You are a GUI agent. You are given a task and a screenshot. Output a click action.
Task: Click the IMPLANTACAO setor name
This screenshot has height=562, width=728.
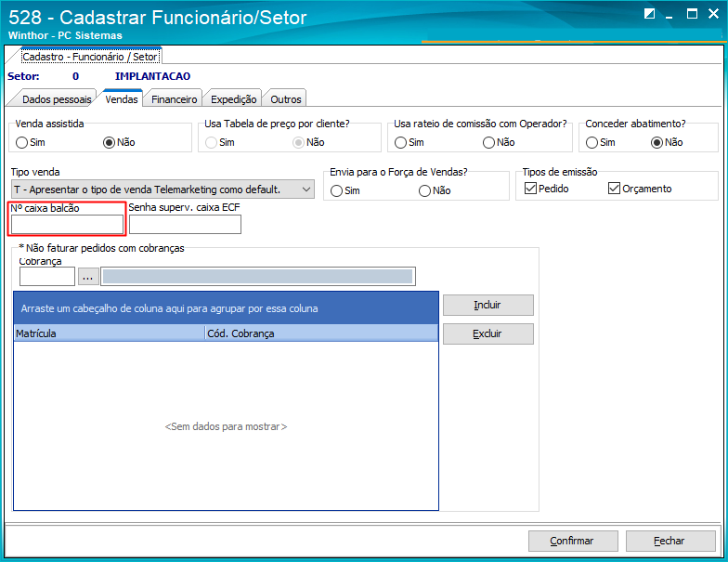pos(152,76)
